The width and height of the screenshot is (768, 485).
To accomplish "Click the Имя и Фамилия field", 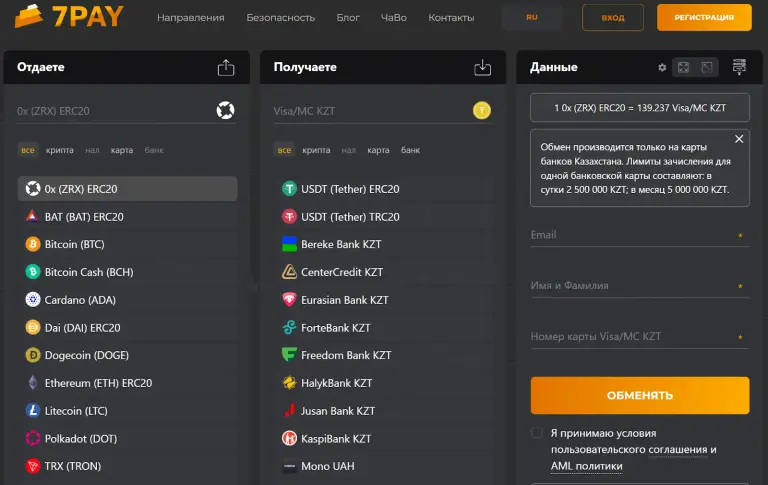I will coord(640,286).
